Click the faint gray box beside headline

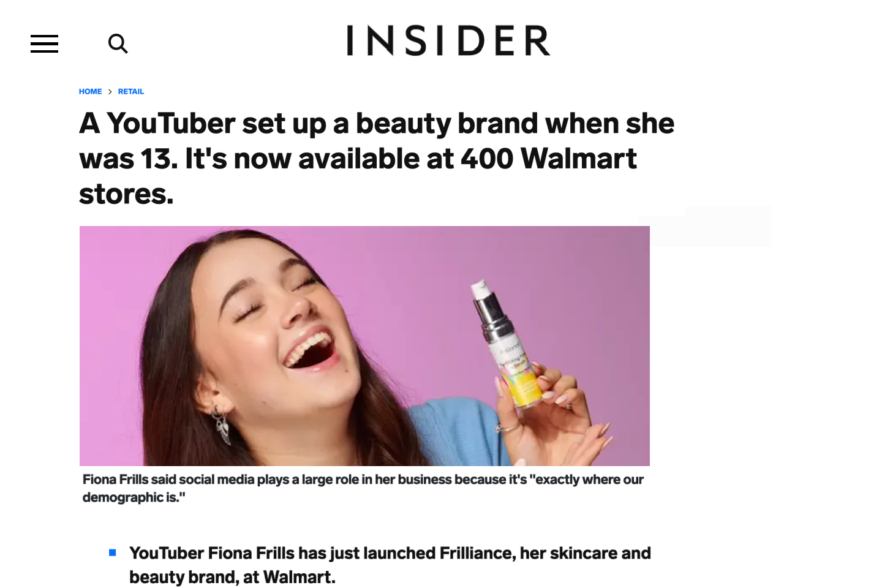pyautogui.click(x=705, y=226)
